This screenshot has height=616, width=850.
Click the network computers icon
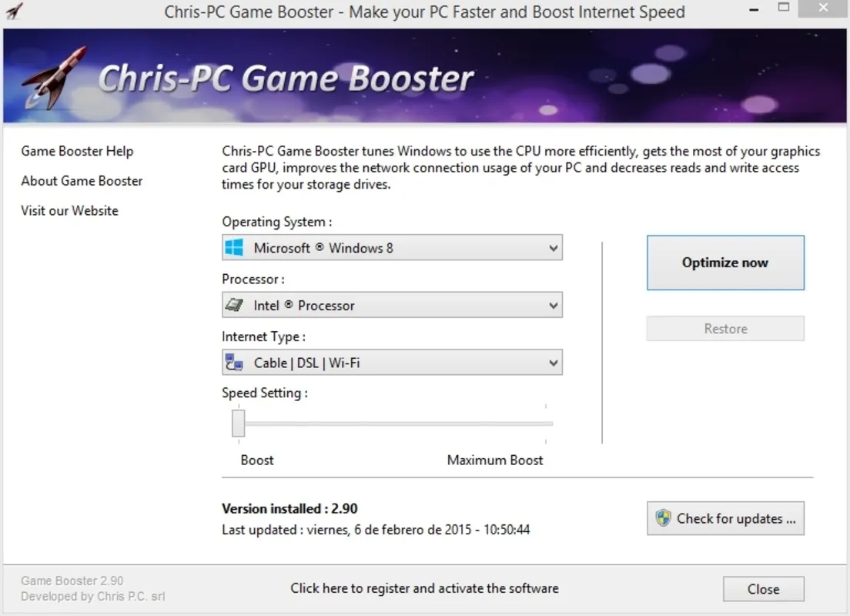point(234,362)
